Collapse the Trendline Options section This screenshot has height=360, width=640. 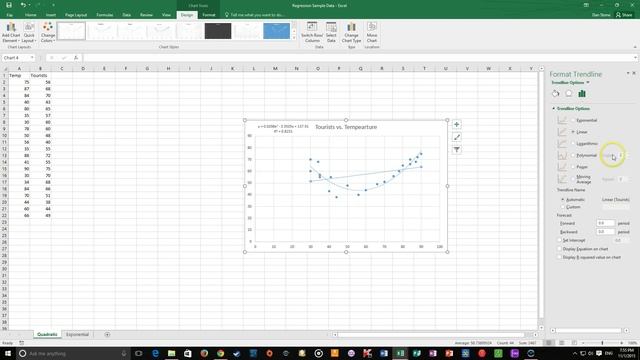click(x=554, y=109)
